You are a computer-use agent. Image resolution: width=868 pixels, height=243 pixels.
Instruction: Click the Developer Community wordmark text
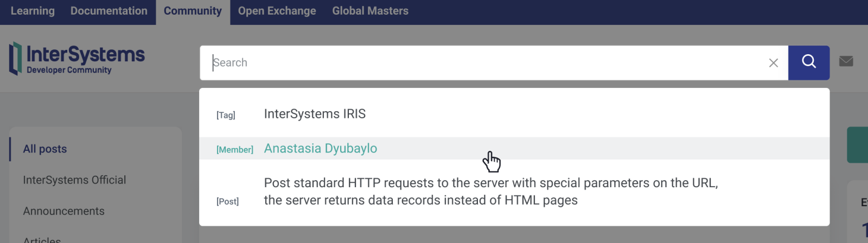coord(69,70)
